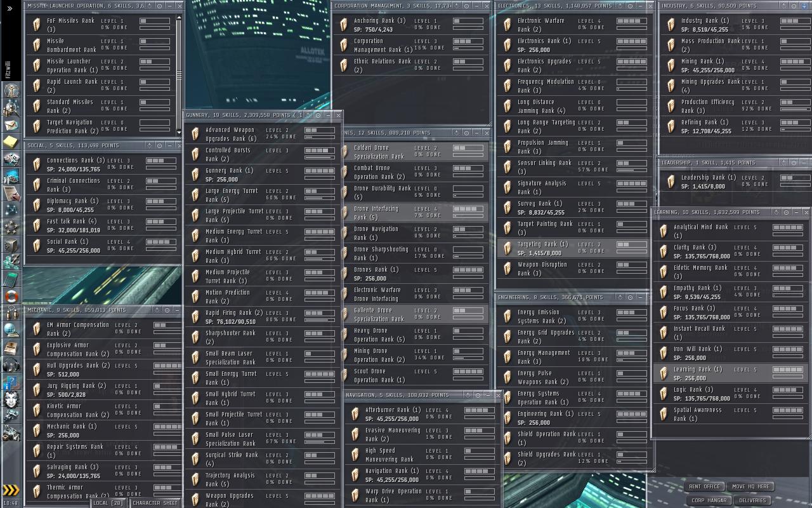Click the Leadership Rank (1) skill book icon

pos(671,182)
